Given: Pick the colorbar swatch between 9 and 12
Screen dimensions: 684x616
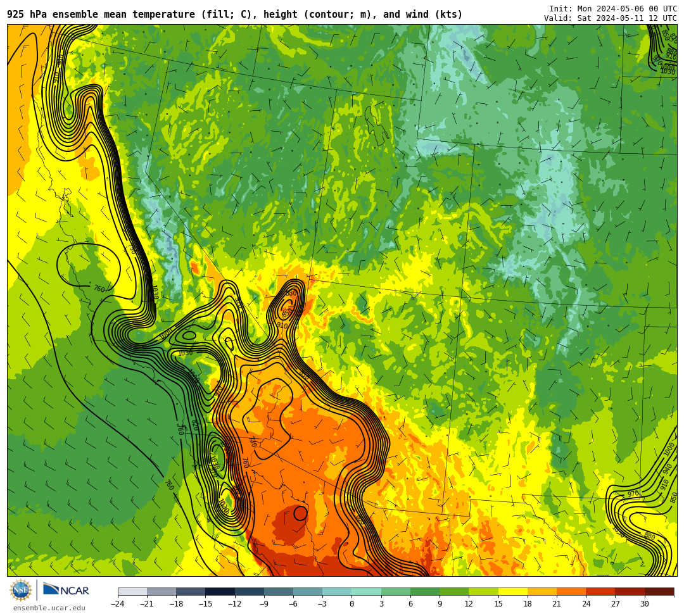Looking at the screenshot, I should point(455,591).
